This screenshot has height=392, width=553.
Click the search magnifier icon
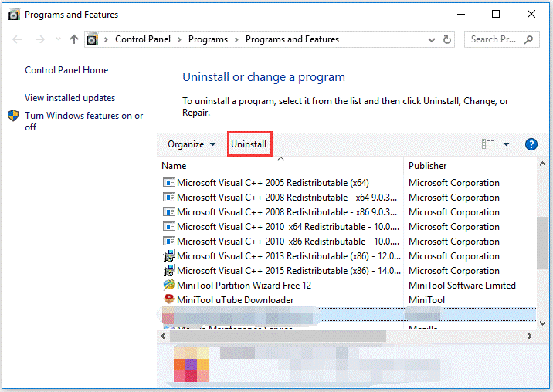(528, 39)
